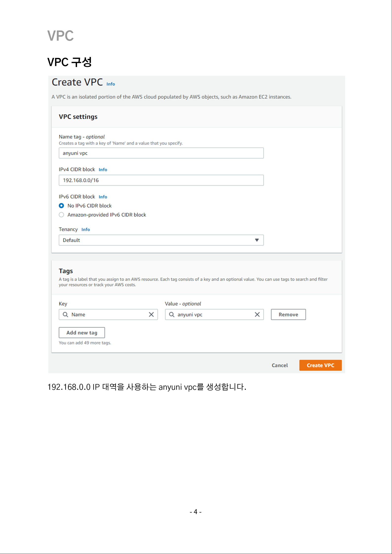Image resolution: width=392 pixels, height=554 pixels.
Task: Click the Add new tag button
Action: [x=82, y=333]
